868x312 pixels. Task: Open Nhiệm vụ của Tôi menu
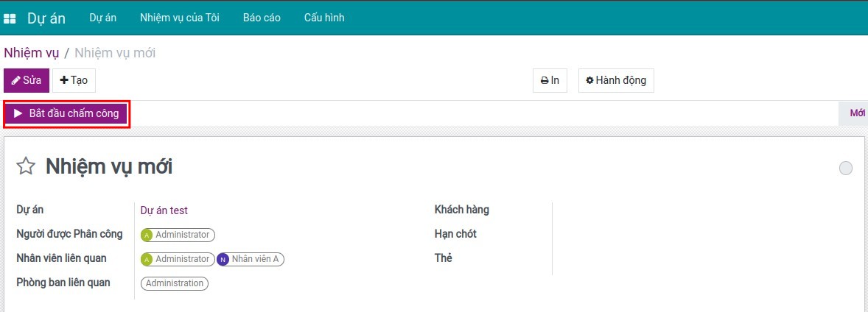coord(179,18)
